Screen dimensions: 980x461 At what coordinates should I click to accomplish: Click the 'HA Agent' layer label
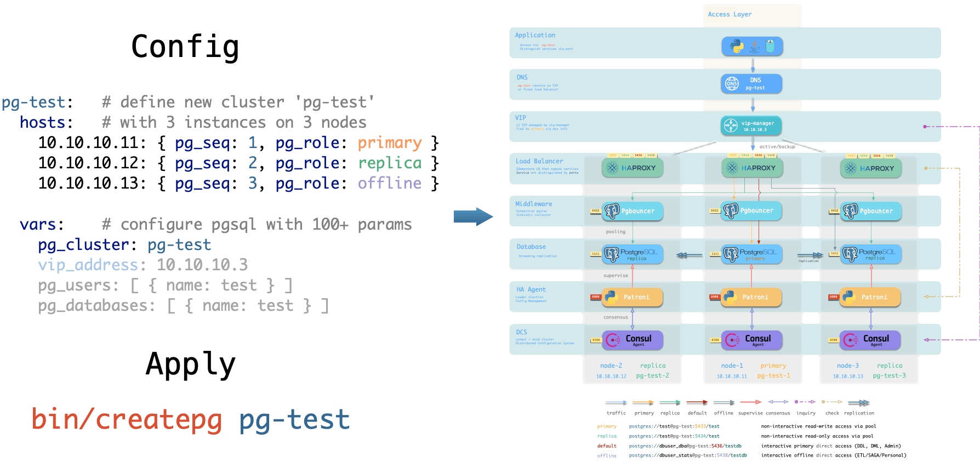click(x=531, y=289)
